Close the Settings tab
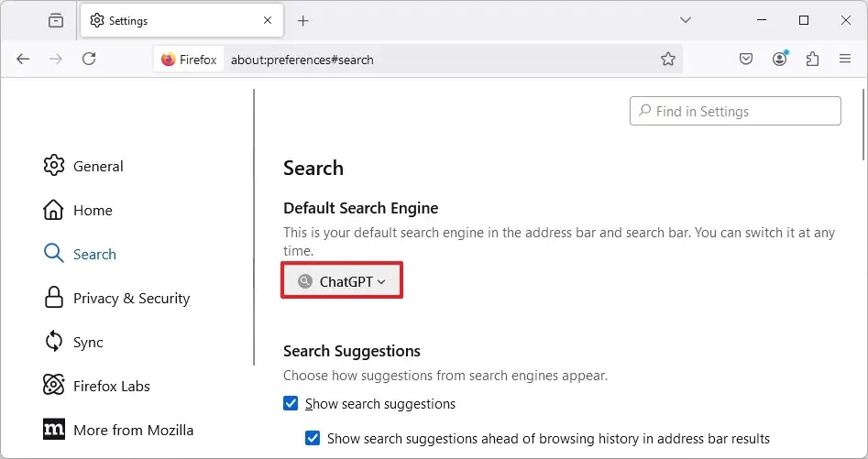 tap(268, 20)
